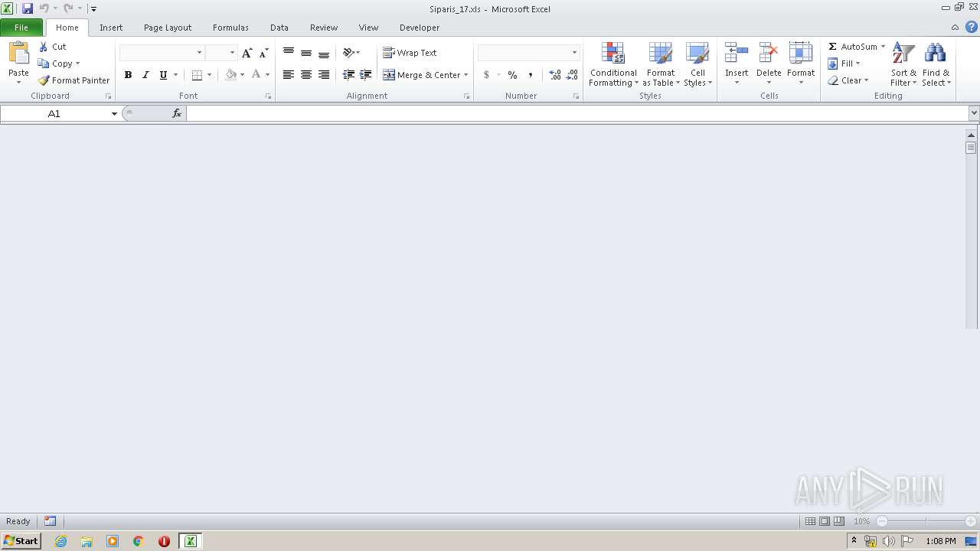The height and width of the screenshot is (551, 980).
Task: Open Fill Color dropdown arrow
Action: coord(242,75)
